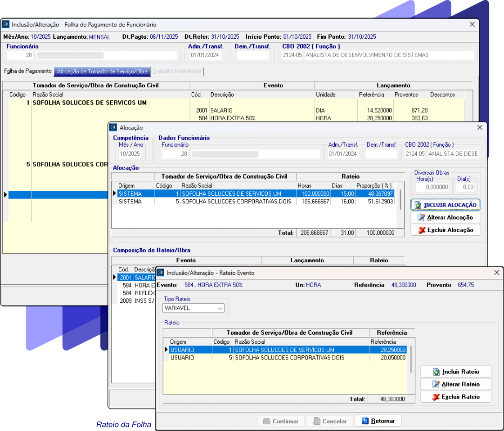Close the Rateio Evento dialog
Viewport: 504px width, 431px height.
tap(497, 273)
